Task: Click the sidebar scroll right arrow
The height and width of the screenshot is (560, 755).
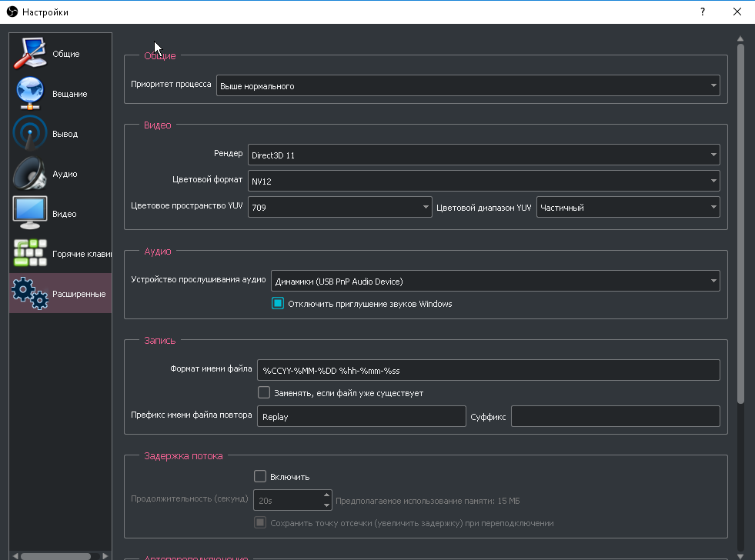Action: coord(105,556)
